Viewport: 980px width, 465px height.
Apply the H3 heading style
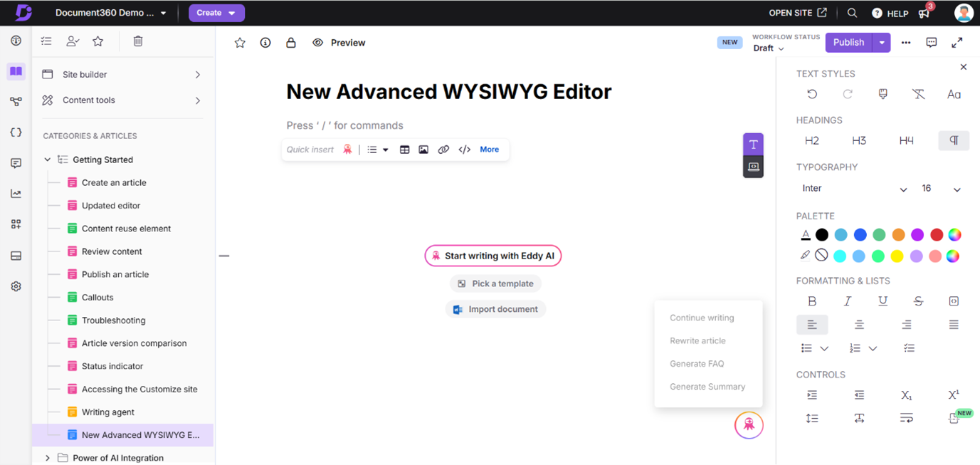[859, 141]
